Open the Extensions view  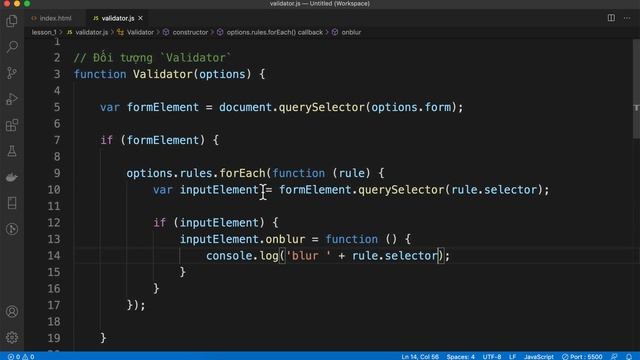coord(12,125)
